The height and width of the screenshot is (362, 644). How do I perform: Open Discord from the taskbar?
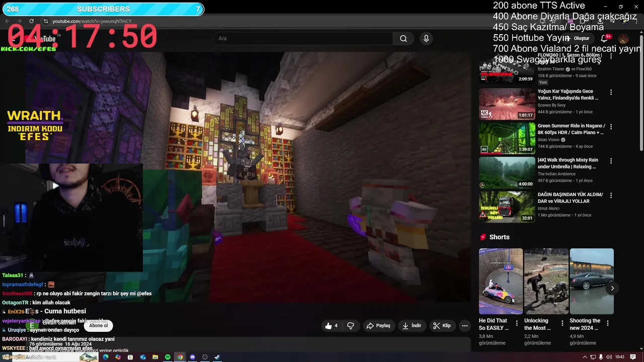click(192, 357)
